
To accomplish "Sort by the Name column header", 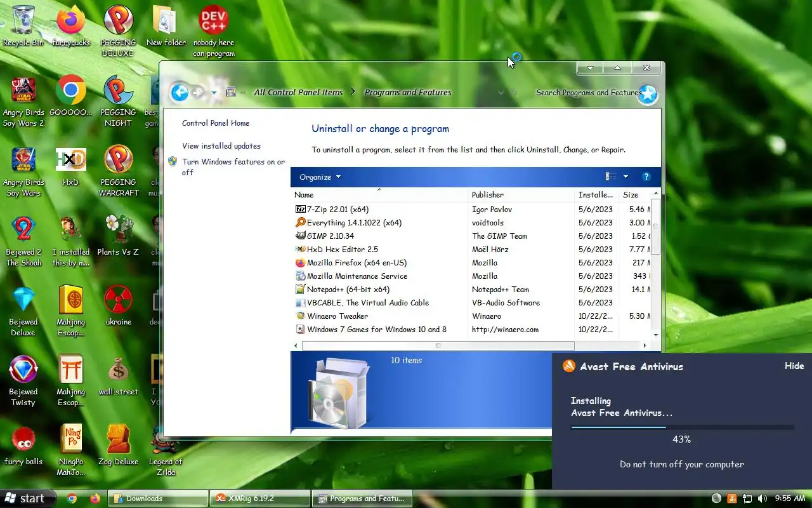I will (x=379, y=195).
